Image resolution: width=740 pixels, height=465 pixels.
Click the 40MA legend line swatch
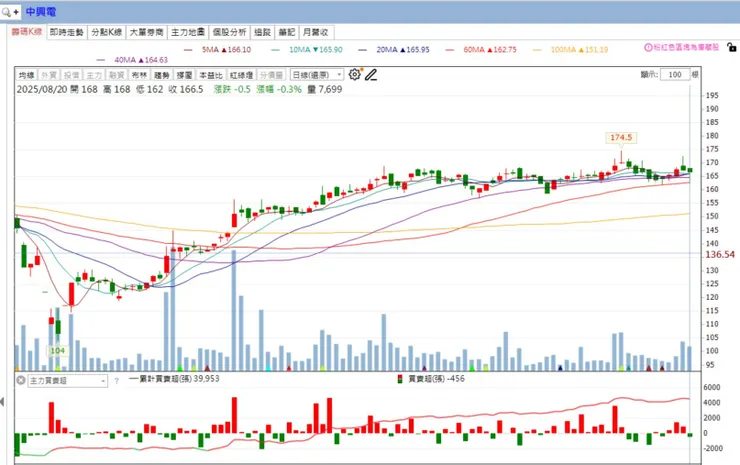click(x=101, y=60)
